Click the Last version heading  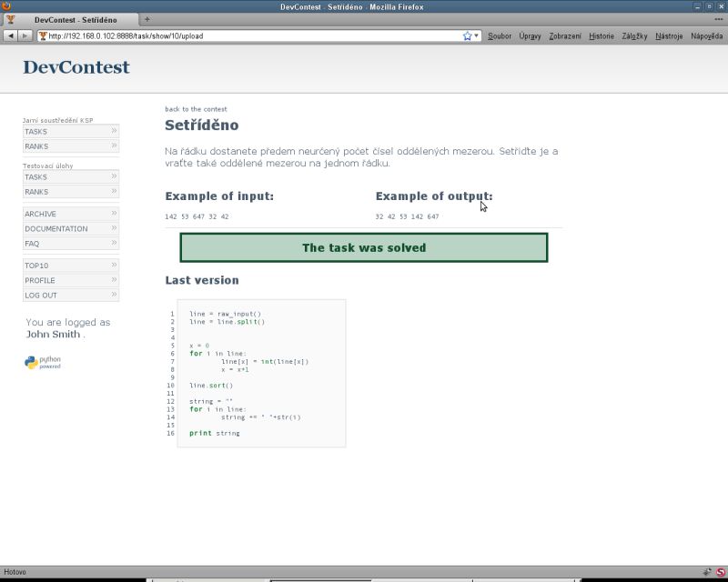point(202,280)
